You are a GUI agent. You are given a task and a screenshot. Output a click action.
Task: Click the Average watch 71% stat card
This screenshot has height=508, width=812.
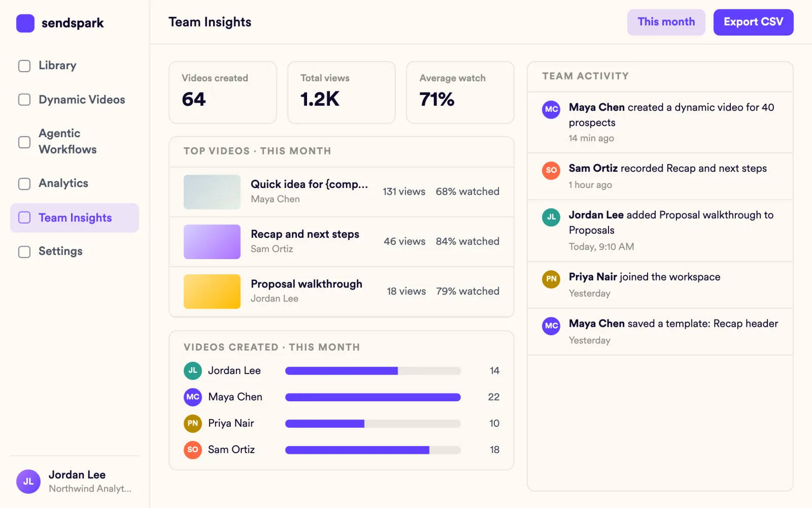(460, 92)
